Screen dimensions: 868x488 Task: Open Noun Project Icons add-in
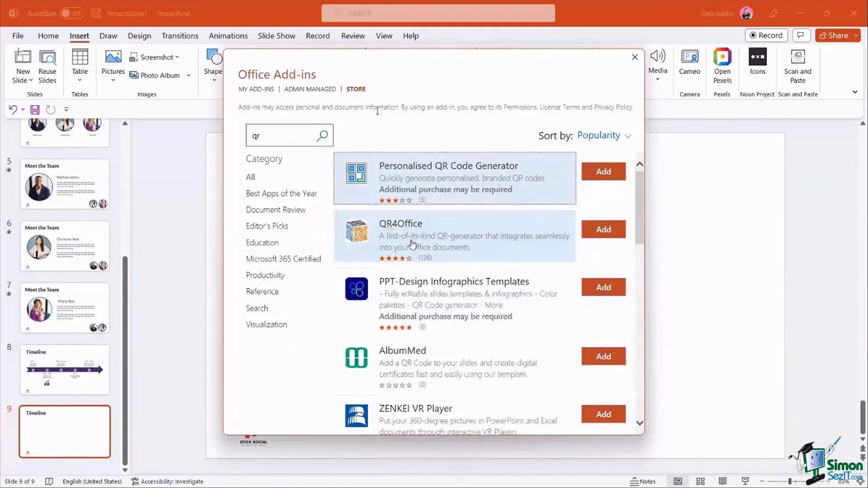tap(758, 62)
